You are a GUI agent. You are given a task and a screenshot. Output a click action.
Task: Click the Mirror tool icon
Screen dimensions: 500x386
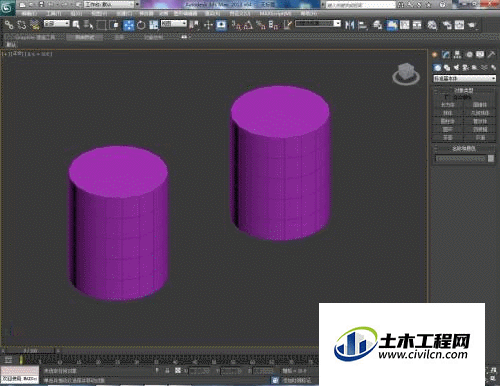coord(349,25)
